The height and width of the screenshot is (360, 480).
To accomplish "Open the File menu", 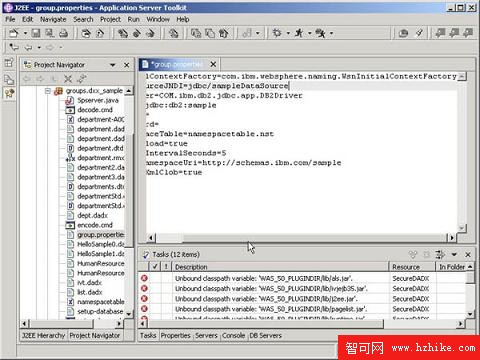I will click(10, 19).
